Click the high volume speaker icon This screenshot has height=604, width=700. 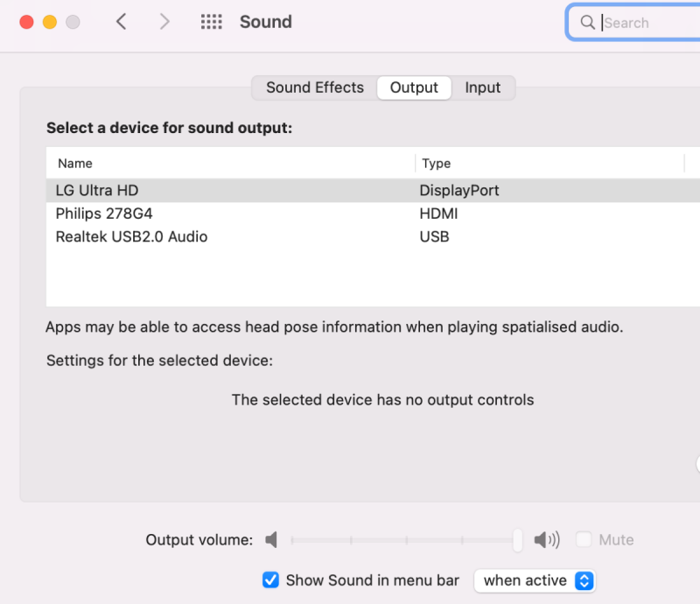[x=547, y=540]
